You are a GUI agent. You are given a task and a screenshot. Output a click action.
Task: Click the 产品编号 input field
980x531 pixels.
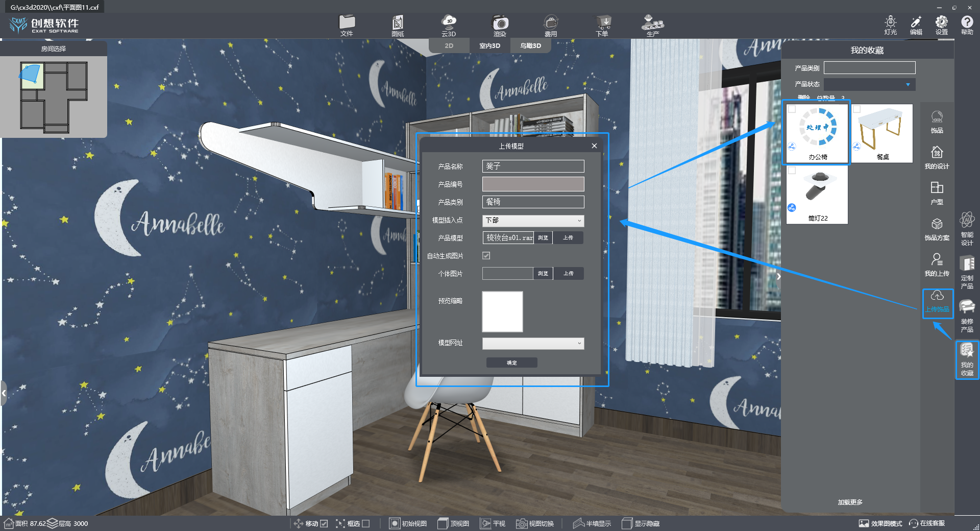(x=533, y=184)
